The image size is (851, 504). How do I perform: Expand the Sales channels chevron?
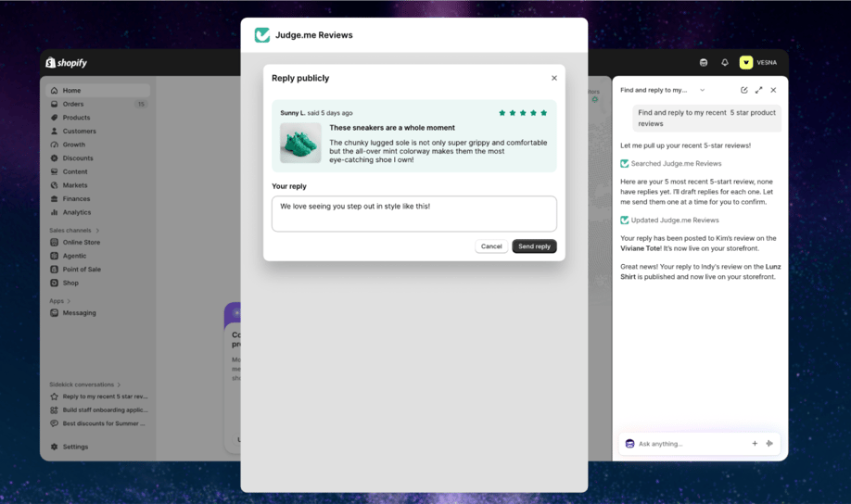[97, 231]
